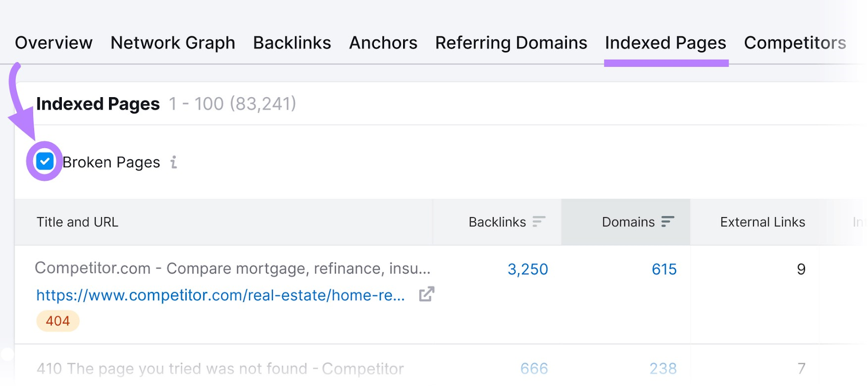This screenshot has width=868, height=387.
Task: Click the External Links column header
Action: 762,221
